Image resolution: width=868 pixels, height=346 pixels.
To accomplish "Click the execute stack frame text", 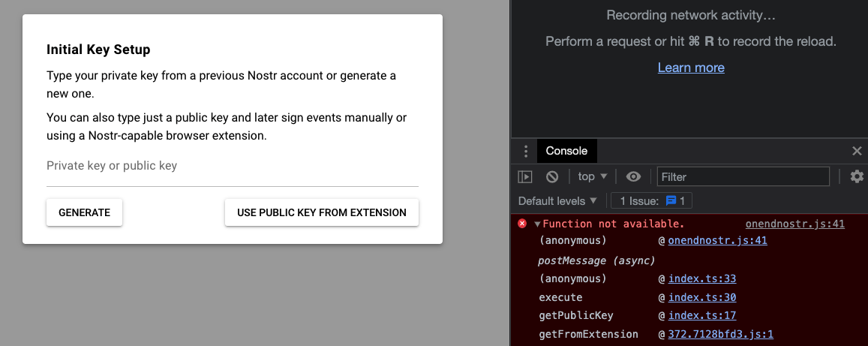I will tap(560, 297).
